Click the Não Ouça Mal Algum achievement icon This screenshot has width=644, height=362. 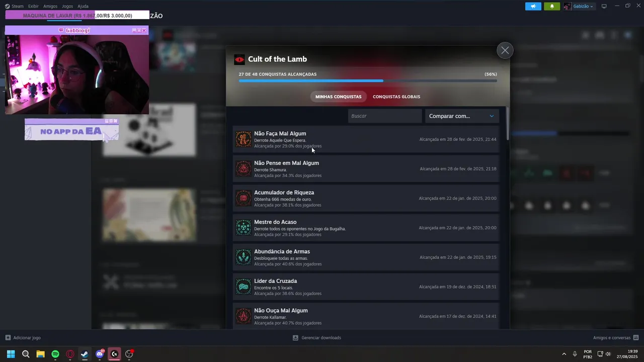(x=244, y=316)
